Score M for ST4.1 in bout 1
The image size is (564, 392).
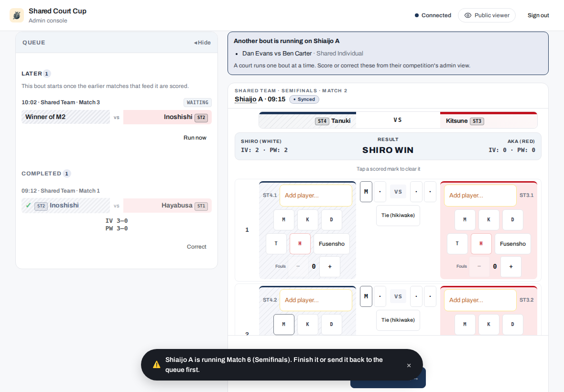284,220
